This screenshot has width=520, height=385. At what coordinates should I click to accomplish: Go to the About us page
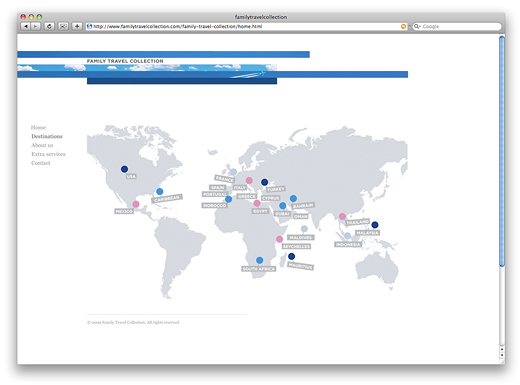click(42, 145)
